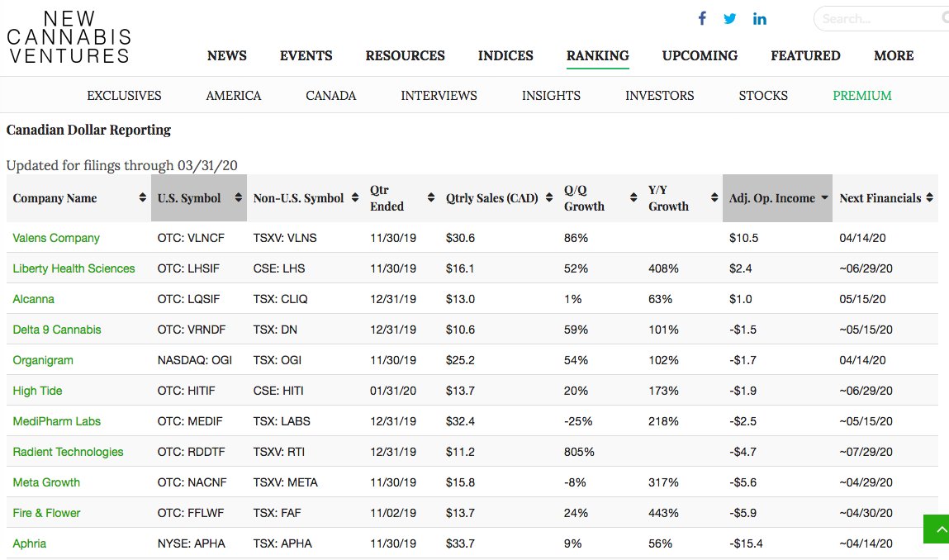Go to the AMERICA section
The width and height of the screenshot is (949, 560).
pyautogui.click(x=234, y=96)
